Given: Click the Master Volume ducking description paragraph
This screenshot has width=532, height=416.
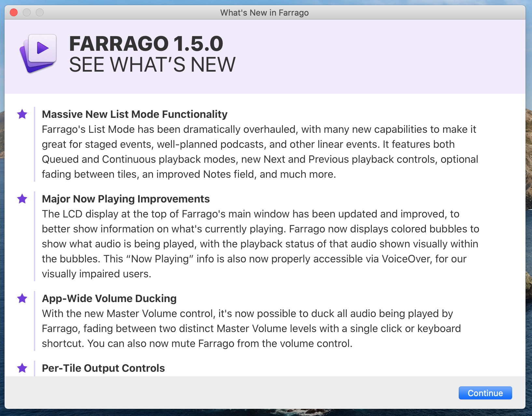Looking at the screenshot, I should [251, 328].
